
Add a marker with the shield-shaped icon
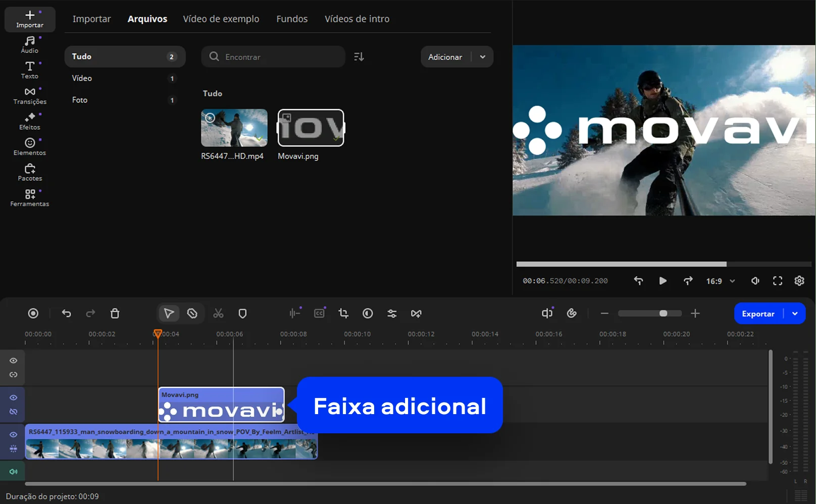pyautogui.click(x=242, y=314)
